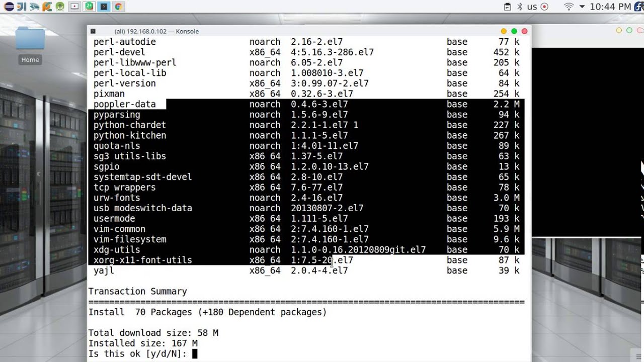This screenshot has height=362, width=644.
Task: Click 'sg3 utils-libs' package name
Action: coord(130,156)
